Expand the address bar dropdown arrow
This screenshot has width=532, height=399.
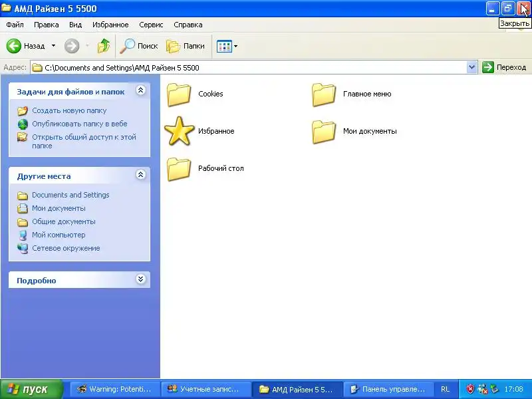pyautogui.click(x=471, y=68)
